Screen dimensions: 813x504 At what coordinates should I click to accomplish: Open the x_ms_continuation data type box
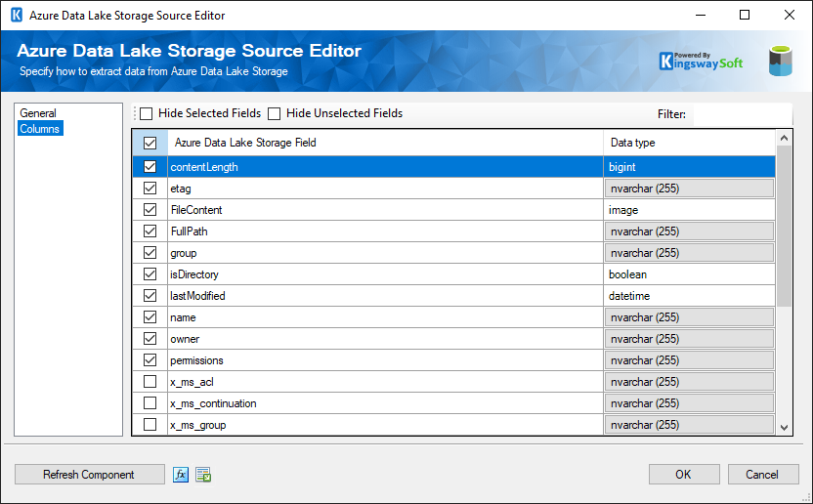tap(689, 403)
